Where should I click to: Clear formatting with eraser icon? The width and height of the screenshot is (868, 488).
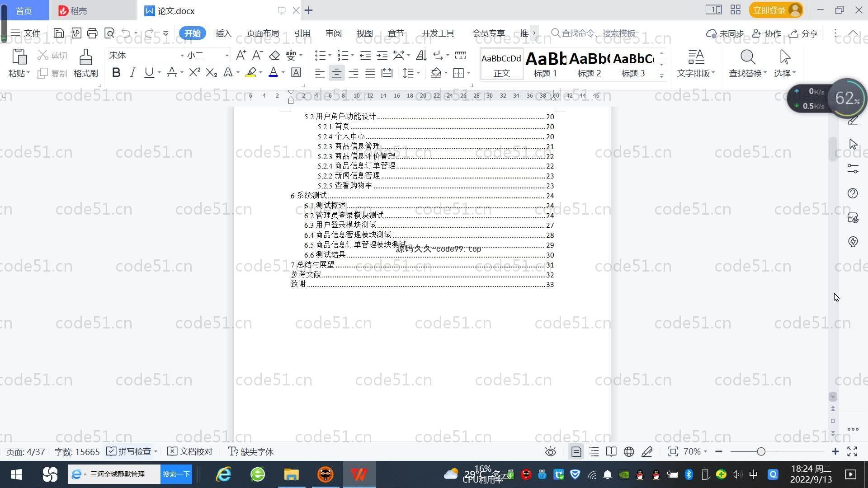[x=274, y=55]
